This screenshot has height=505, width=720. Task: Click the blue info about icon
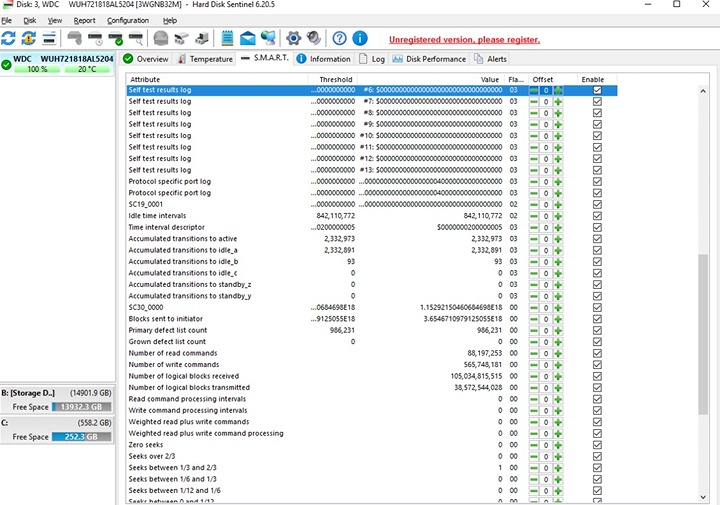coord(360,38)
